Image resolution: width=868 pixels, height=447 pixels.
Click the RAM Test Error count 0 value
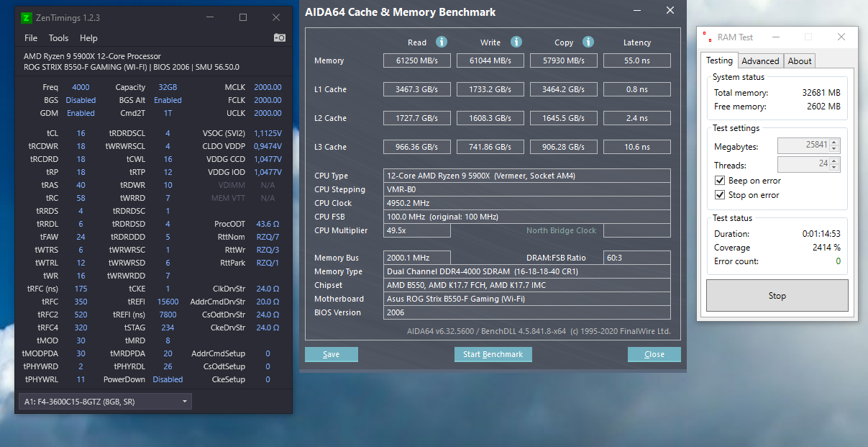point(838,261)
